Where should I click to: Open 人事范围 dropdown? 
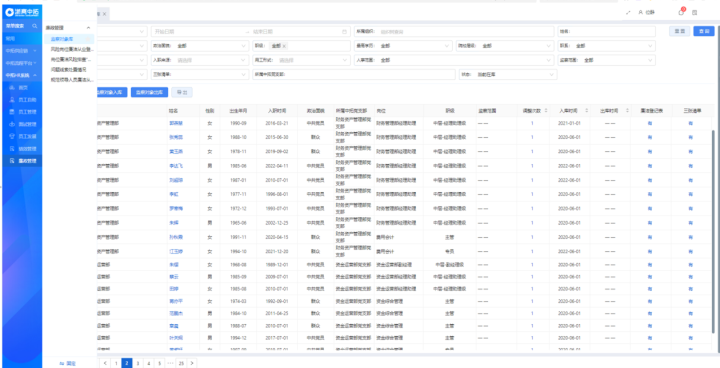[x=455, y=60]
